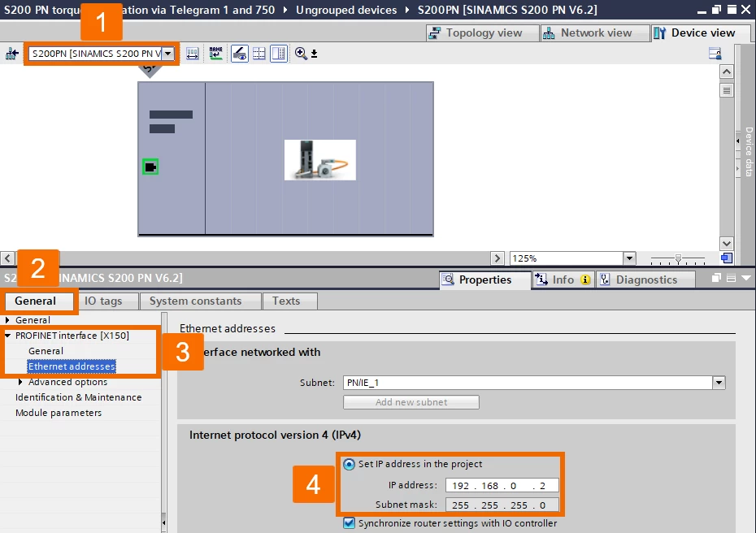
Task: Click the IP address input field
Action: pos(502,485)
